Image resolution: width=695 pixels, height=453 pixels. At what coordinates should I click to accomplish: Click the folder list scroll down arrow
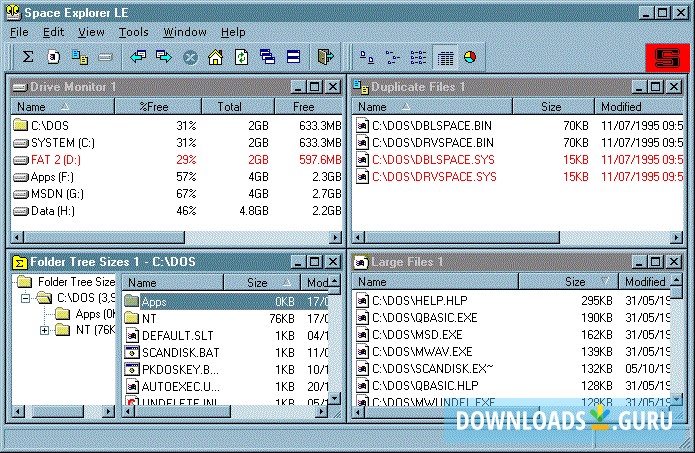(335, 398)
